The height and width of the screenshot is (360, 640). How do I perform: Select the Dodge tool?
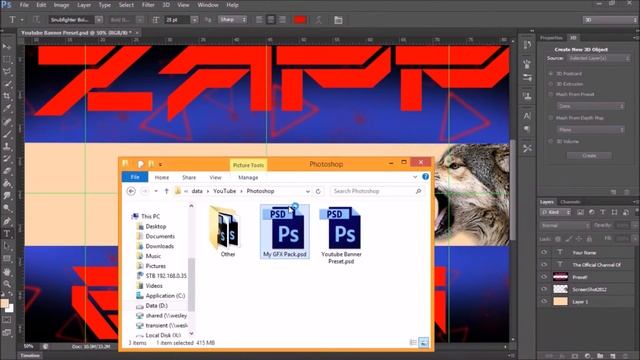[x=7, y=208]
